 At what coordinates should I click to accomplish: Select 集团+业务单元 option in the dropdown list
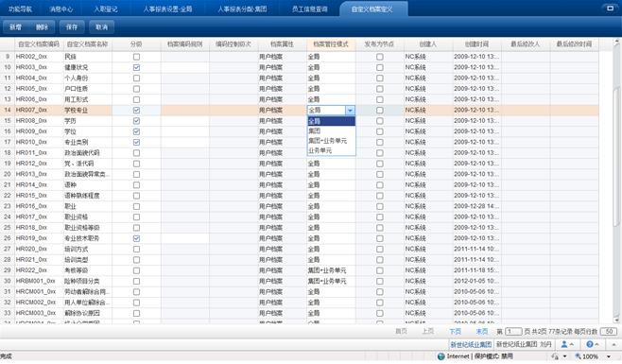coord(328,141)
